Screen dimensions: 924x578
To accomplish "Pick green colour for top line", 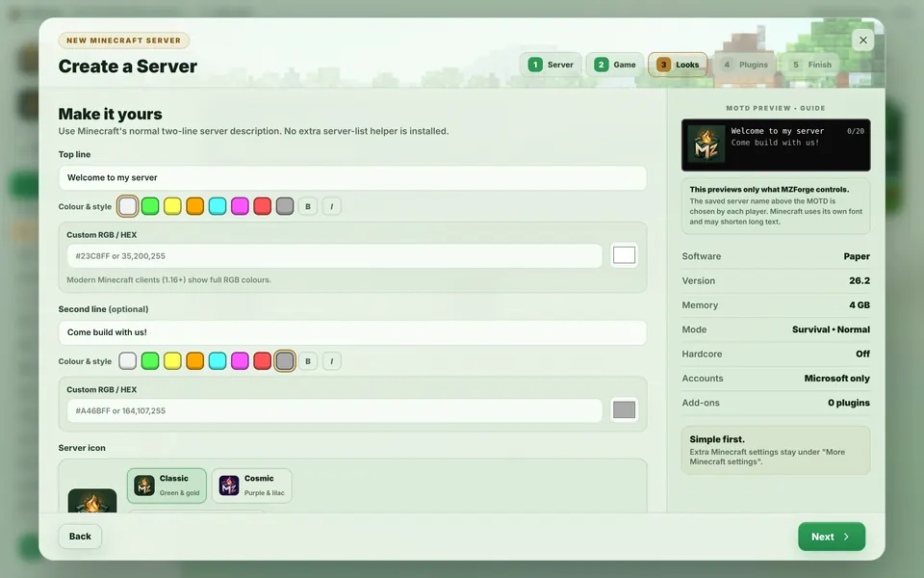I will tap(150, 206).
